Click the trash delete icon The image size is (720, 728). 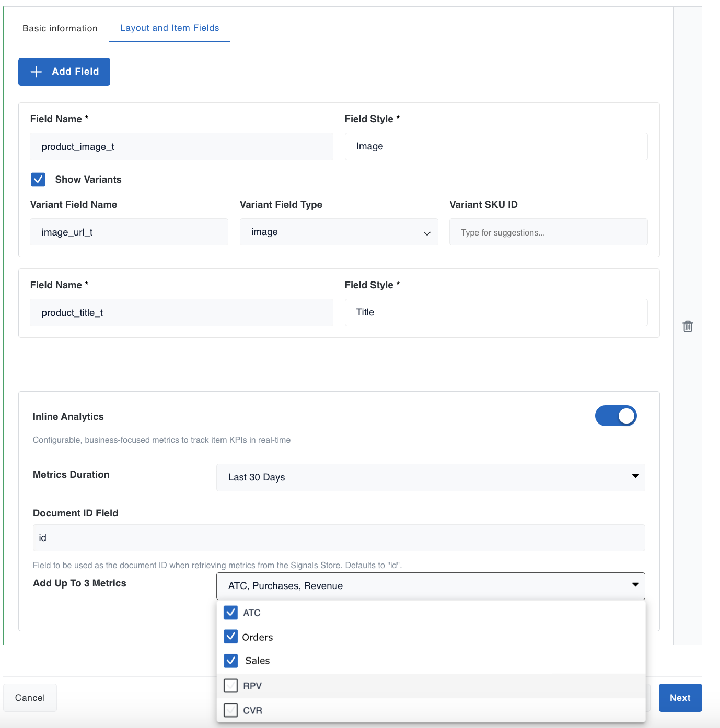click(688, 326)
